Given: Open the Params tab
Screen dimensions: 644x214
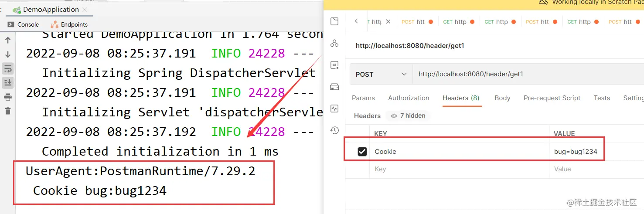Looking at the screenshot, I should (363, 98).
